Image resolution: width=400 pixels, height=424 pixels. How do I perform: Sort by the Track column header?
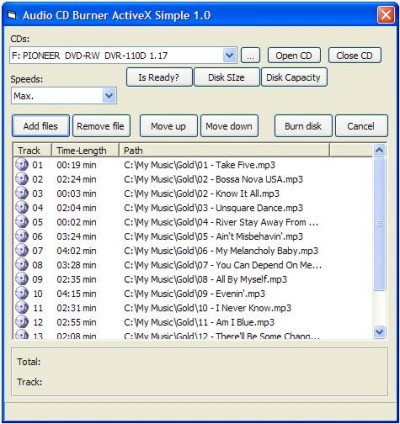tap(32, 150)
